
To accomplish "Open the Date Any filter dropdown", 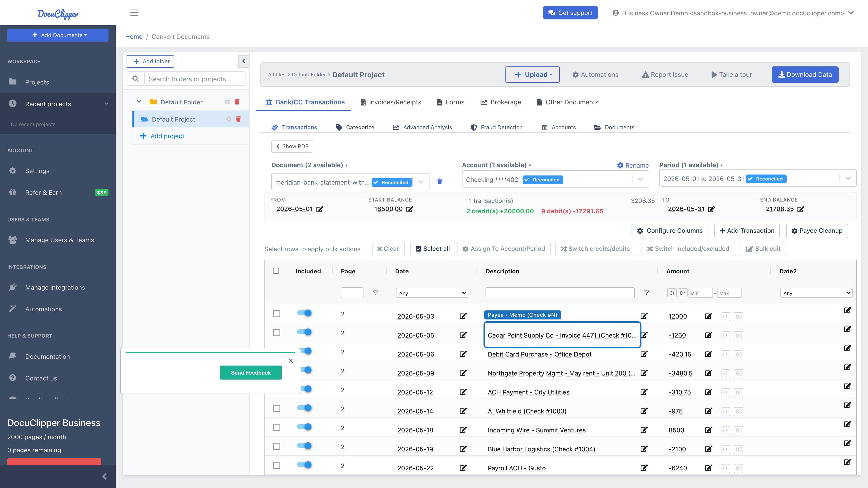I will [432, 293].
